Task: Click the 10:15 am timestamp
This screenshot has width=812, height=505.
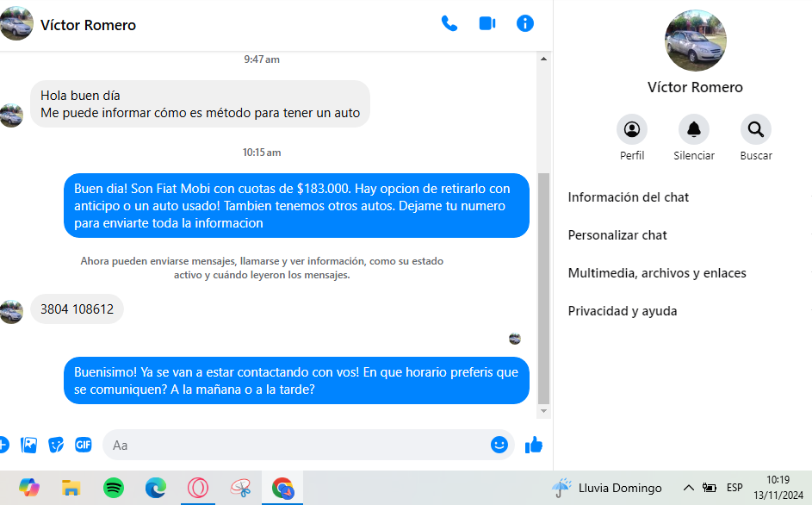Action: click(262, 152)
